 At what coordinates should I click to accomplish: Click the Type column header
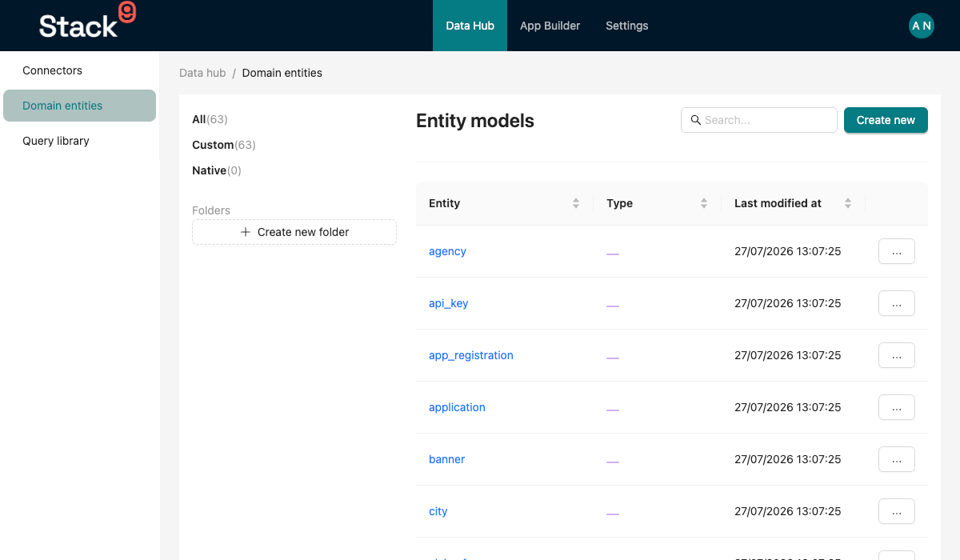[x=658, y=203]
